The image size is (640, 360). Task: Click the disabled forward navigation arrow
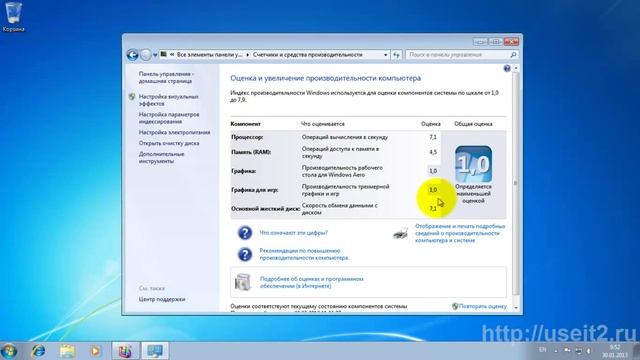[x=145, y=55]
